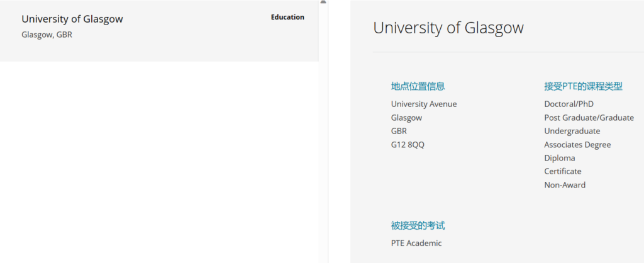The width and height of the screenshot is (644, 263).
Task: Click the postcode 'G12 8QQ'
Action: pos(408,145)
